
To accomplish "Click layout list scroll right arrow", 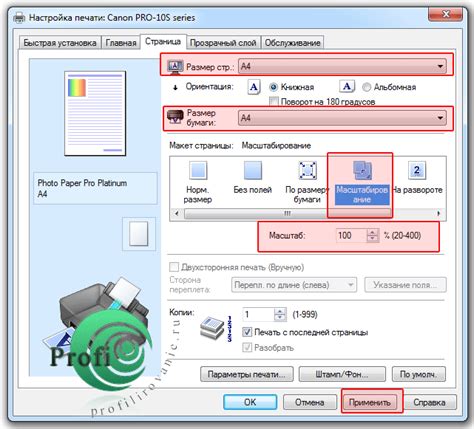I will (x=439, y=213).
